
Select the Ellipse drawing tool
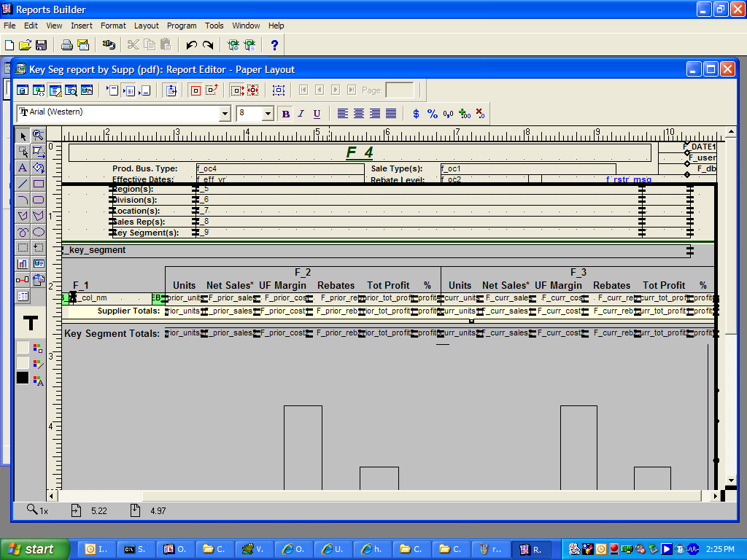(x=38, y=232)
